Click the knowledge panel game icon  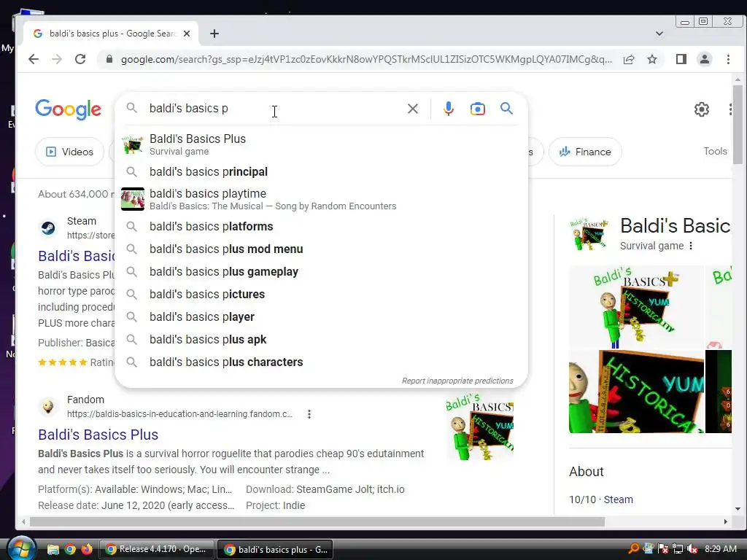coord(589,234)
